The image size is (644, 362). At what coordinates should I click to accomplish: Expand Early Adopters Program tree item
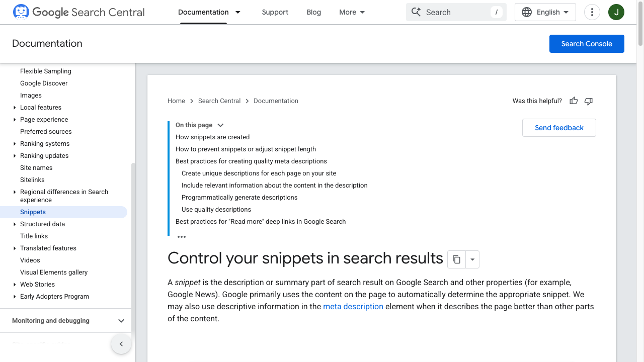coord(15,297)
